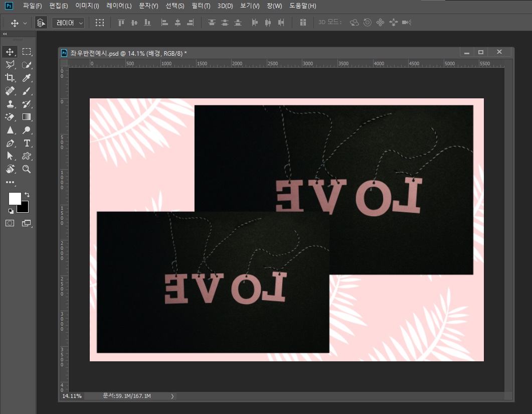
Task: Reset to default foreground/background colors
Action: 11,211
